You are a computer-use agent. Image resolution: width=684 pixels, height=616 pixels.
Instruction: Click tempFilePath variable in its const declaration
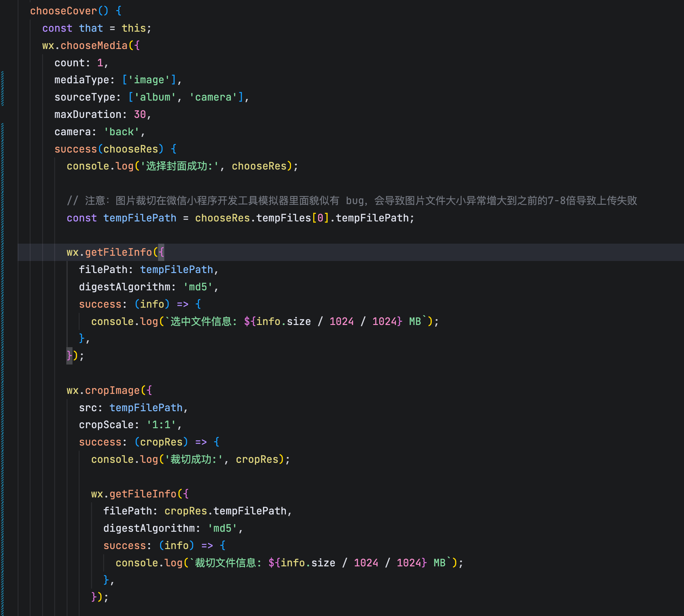[139, 218]
